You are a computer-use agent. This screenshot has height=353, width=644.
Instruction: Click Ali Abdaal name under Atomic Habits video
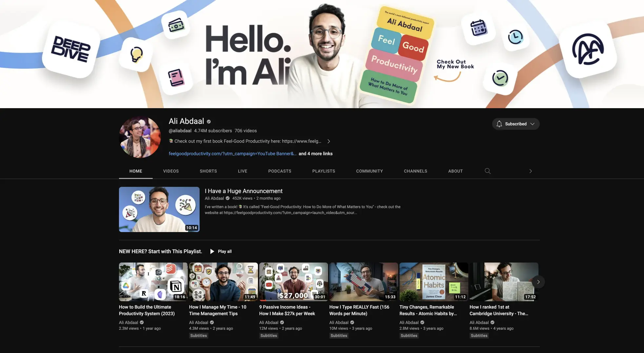tap(409, 323)
